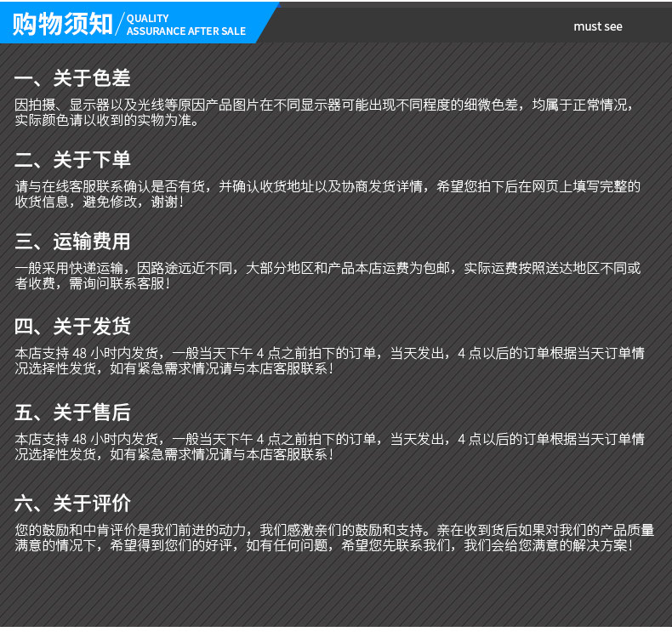Screen dimensions: 672x632
Task: Select the heading 三、运输费用
Action: click(x=72, y=242)
